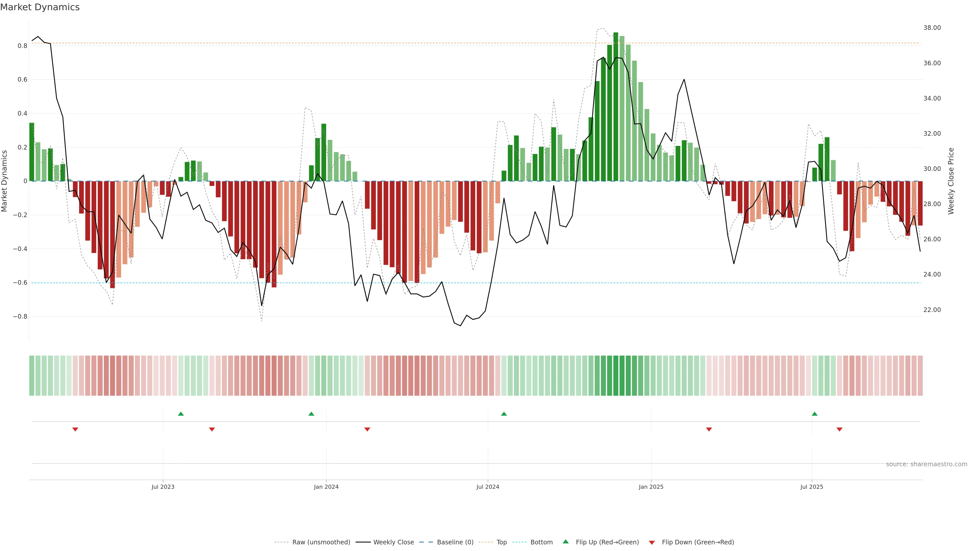Click the earliest red flip-down marker

(75, 429)
